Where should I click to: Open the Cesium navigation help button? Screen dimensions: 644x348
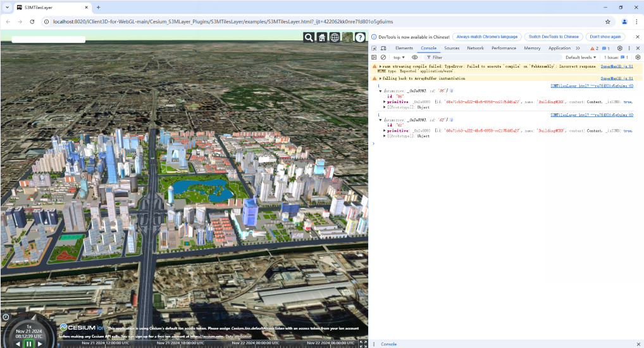(x=360, y=37)
